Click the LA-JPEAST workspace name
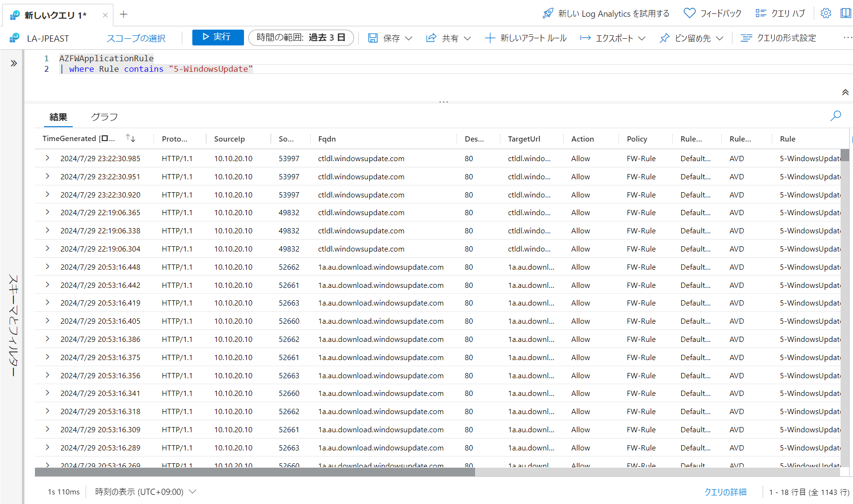This screenshot has width=853, height=504. click(x=48, y=38)
